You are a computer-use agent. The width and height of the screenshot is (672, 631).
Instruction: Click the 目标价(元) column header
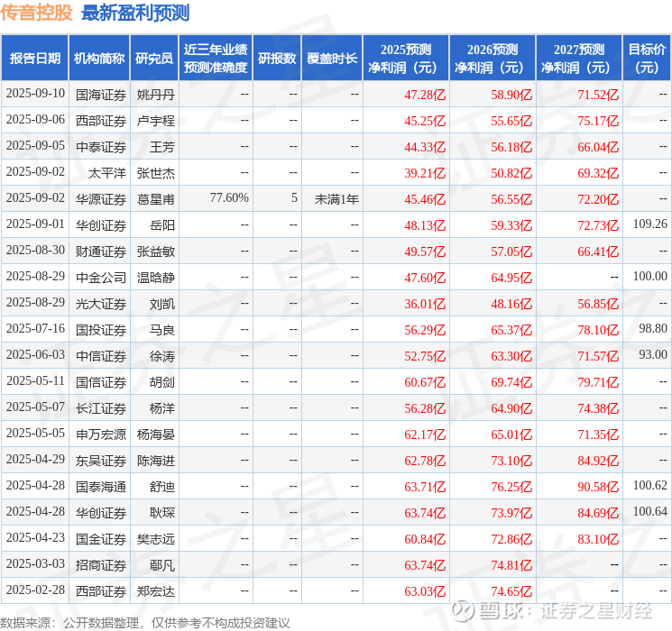tap(647, 59)
